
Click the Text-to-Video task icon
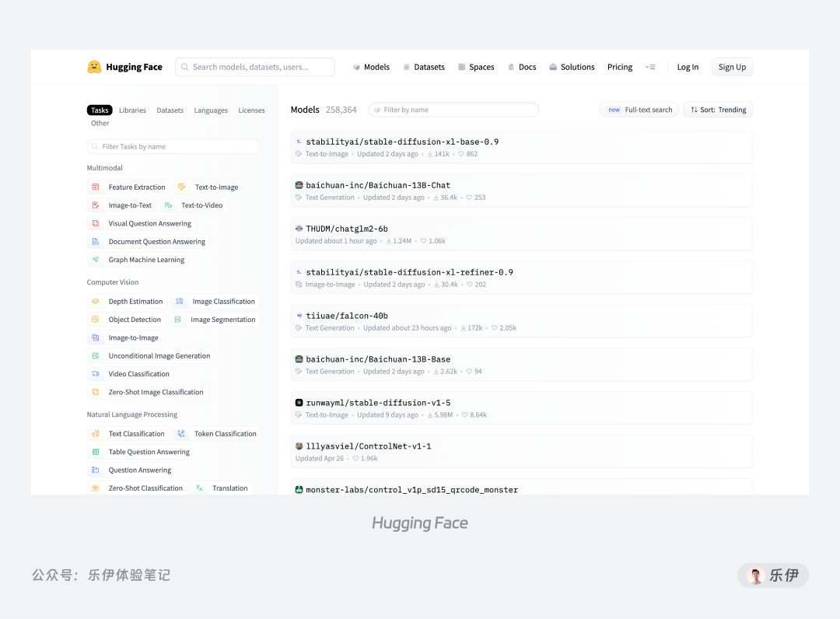(x=168, y=205)
